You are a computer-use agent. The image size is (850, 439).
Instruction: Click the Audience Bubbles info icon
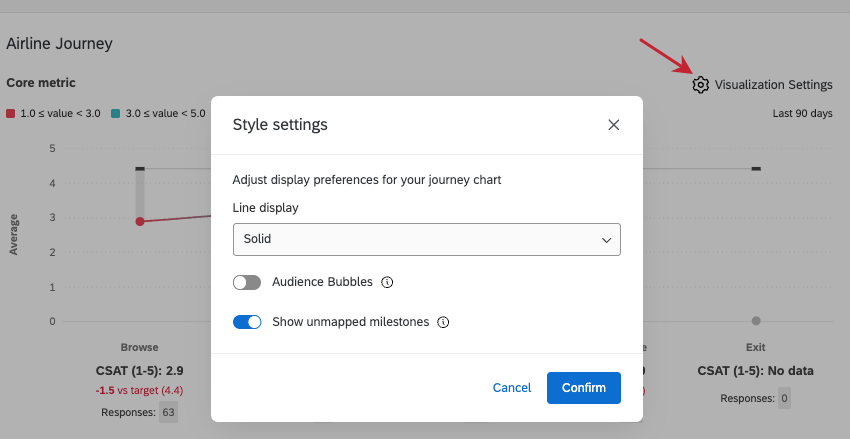click(387, 282)
